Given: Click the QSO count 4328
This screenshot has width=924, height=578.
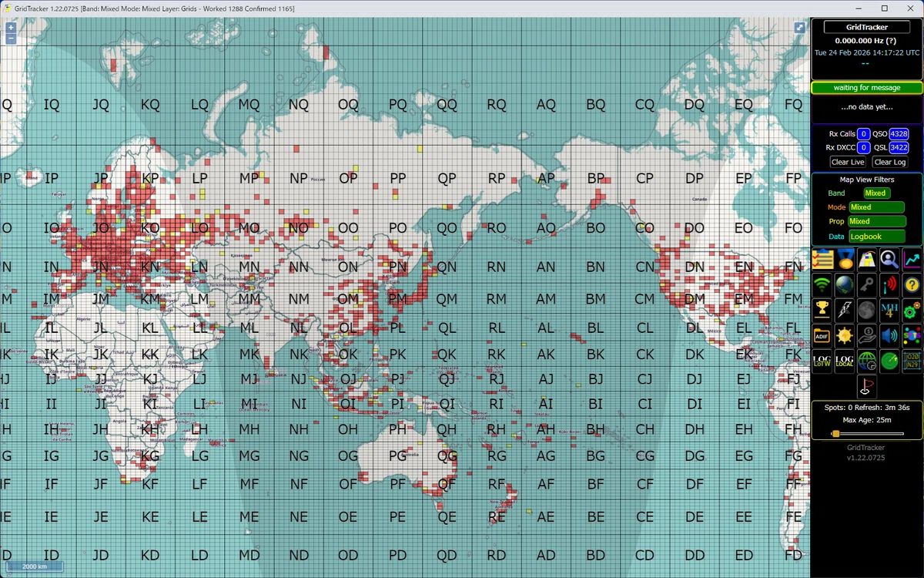Looking at the screenshot, I should 899,134.
